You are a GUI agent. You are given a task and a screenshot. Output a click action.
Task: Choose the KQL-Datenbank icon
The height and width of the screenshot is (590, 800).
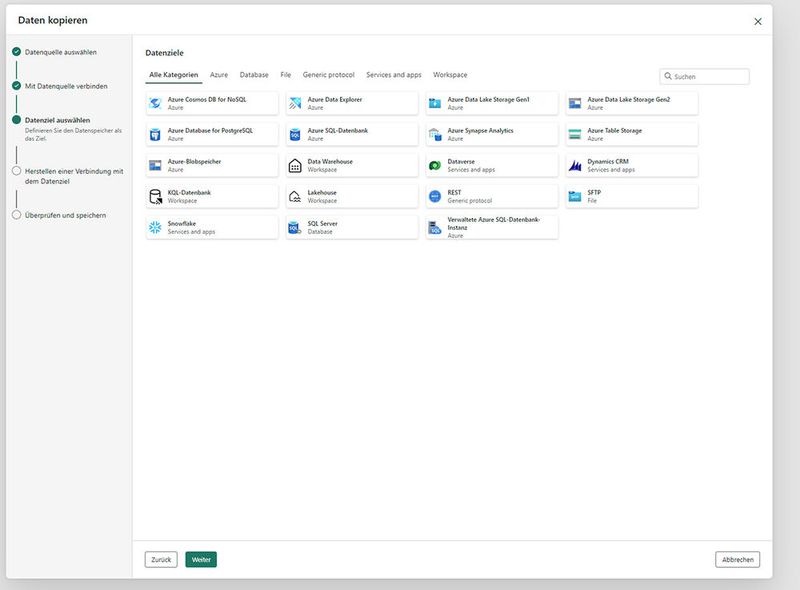155,196
